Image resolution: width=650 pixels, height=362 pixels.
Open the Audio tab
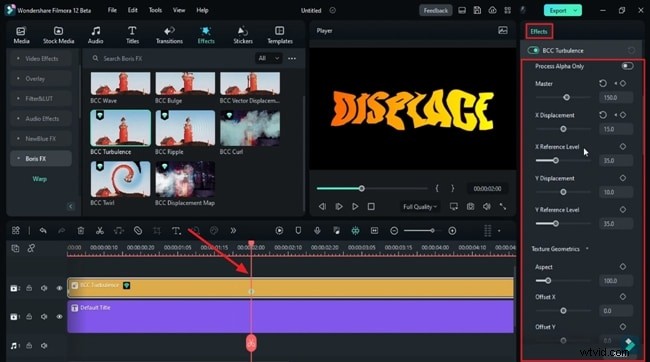[95, 35]
